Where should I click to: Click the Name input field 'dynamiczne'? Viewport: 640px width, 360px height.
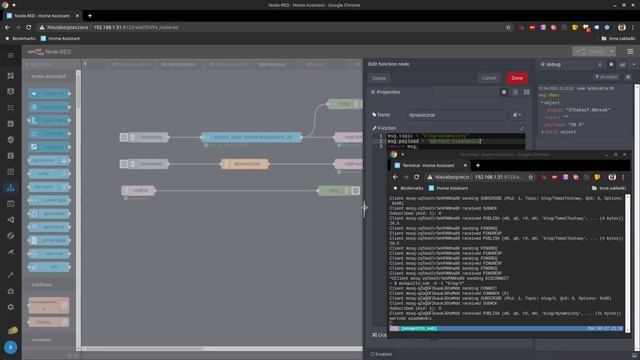(457, 115)
